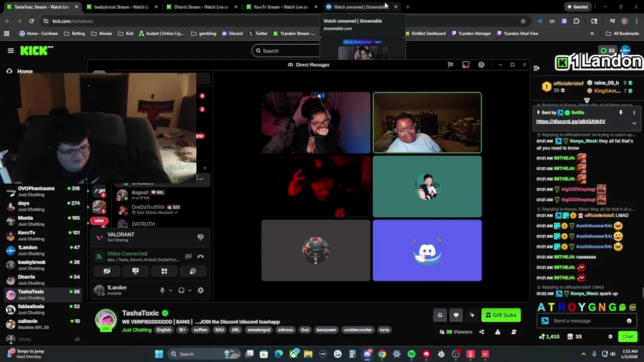Click the Gift Subs button
The height and width of the screenshot is (362, 644).
pos(501,315)
